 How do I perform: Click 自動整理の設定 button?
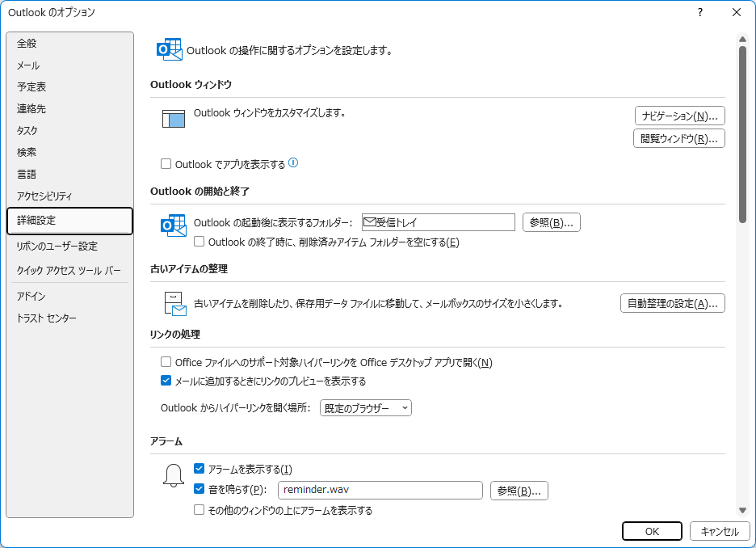tap(672, 304)
